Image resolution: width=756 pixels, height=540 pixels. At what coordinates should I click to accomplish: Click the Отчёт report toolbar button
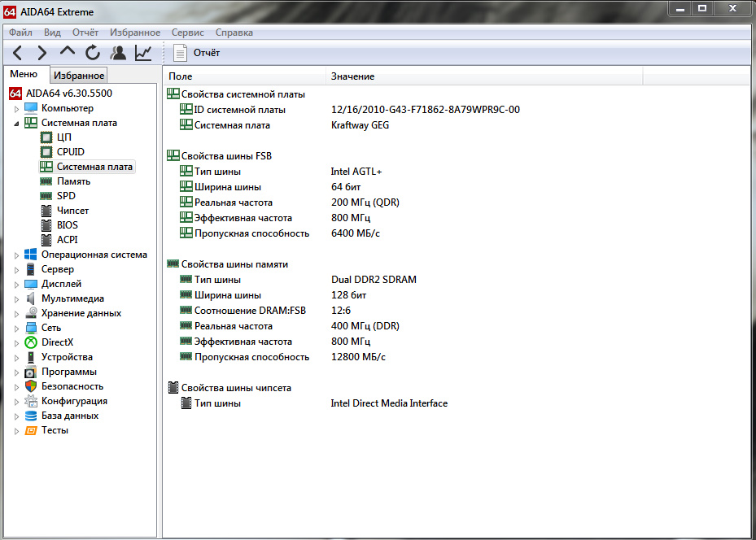(197, 53)
